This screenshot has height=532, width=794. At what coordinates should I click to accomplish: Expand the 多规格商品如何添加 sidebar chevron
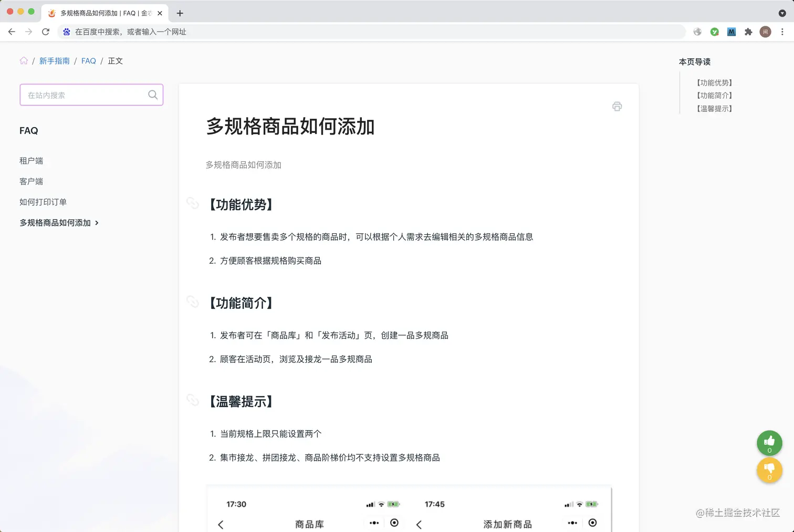97,223
